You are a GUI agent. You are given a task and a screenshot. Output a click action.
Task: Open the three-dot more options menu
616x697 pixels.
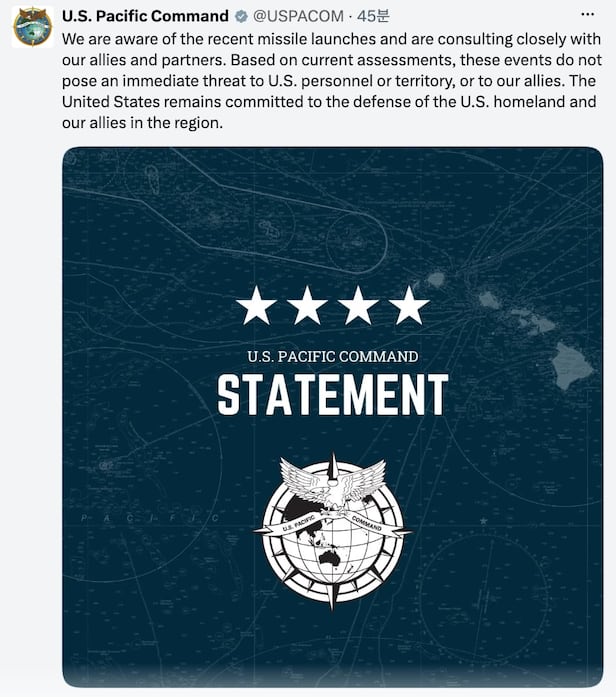pyautogui.click(x=588, y=15)
